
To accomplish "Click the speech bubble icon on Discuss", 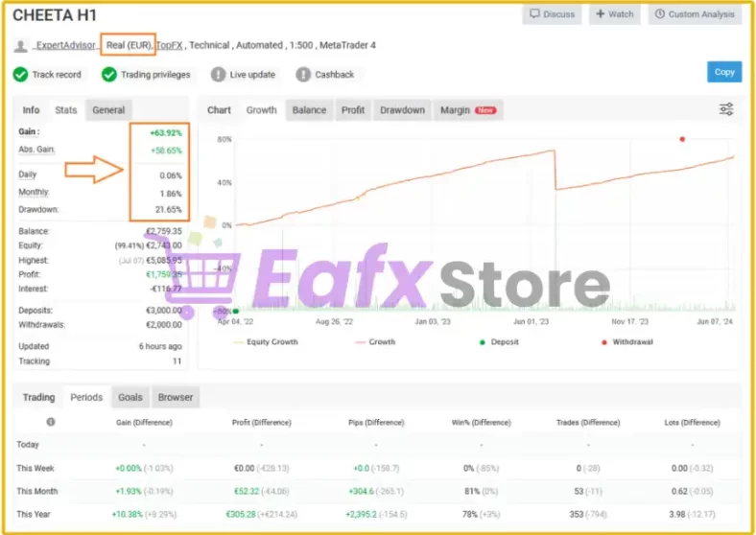I will pos(534,13).
